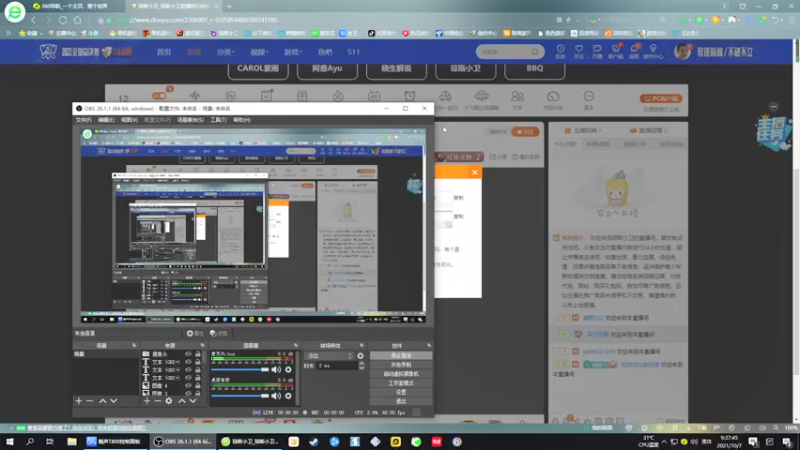This screenshot has width=800, height=450.
Task: Expand the Douyu 分类 category dropdown
Action: click(225, 52)
